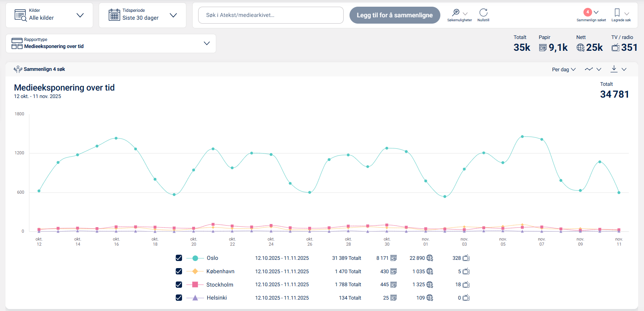644x311 pixels.
Task: Click the Legg til for å sammenligne button
Action: pyautogui.click(x=394, y=15)
